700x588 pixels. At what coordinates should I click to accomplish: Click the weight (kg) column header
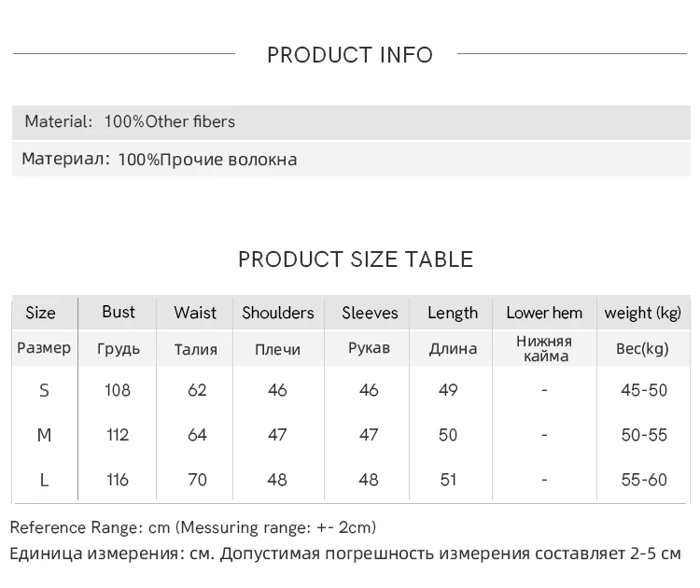click(x=643, y=313)
